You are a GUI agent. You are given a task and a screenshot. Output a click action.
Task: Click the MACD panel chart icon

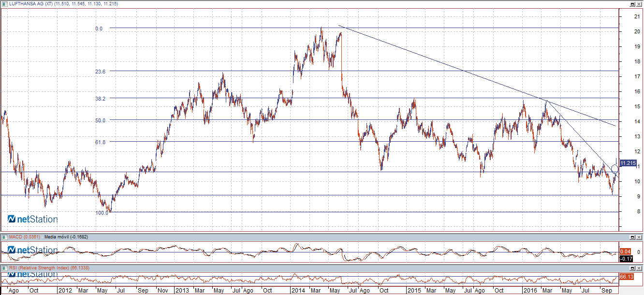[x=4, y=237]
